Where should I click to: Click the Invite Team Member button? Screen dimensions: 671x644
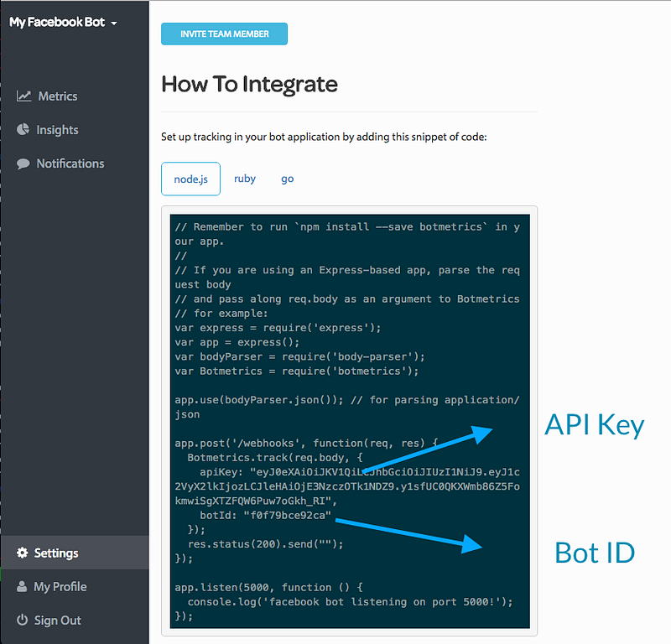pyautogui.click(x=224, y=34)
